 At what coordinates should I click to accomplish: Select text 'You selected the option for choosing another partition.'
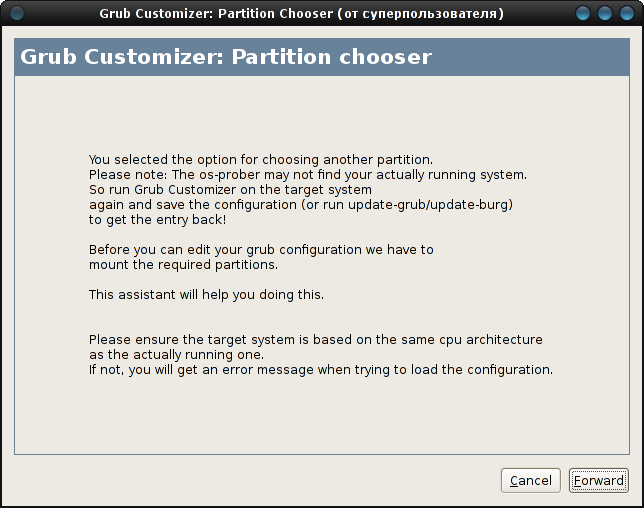pos(261,159)
